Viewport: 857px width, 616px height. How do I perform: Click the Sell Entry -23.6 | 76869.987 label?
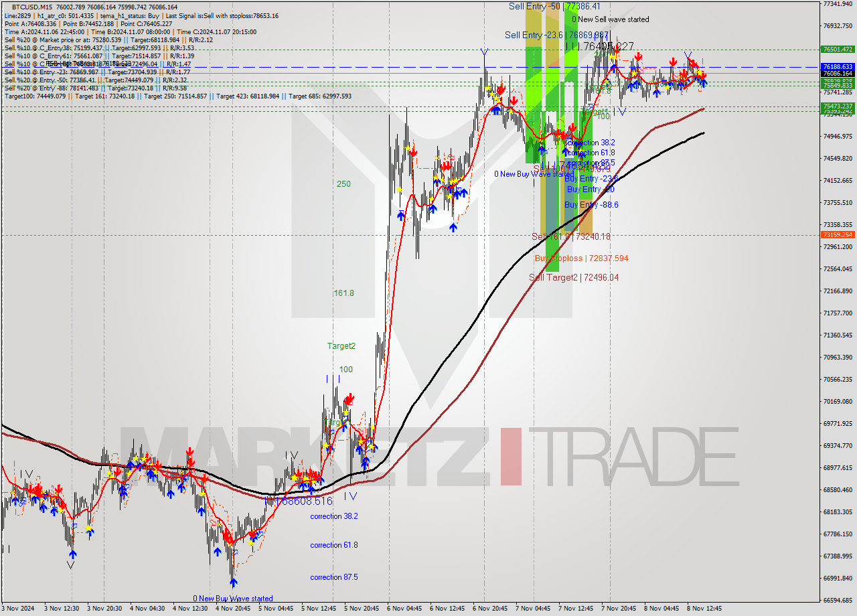click(x=556, y=35)
